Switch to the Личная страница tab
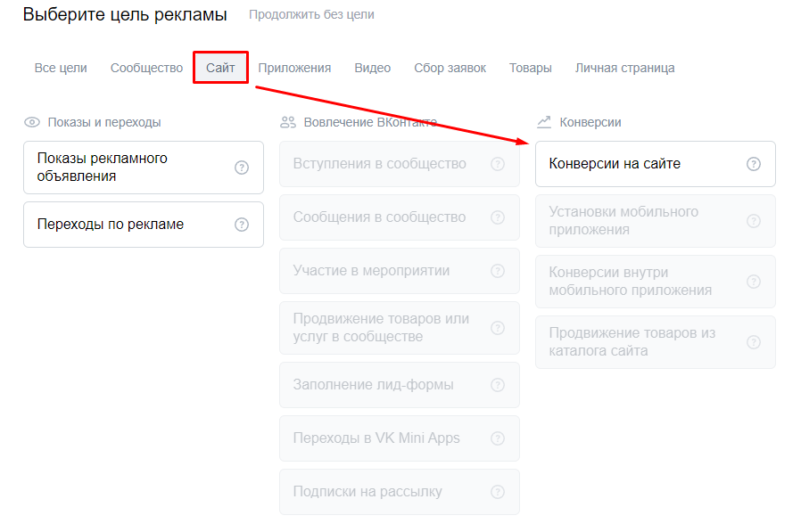 (624, 67)
